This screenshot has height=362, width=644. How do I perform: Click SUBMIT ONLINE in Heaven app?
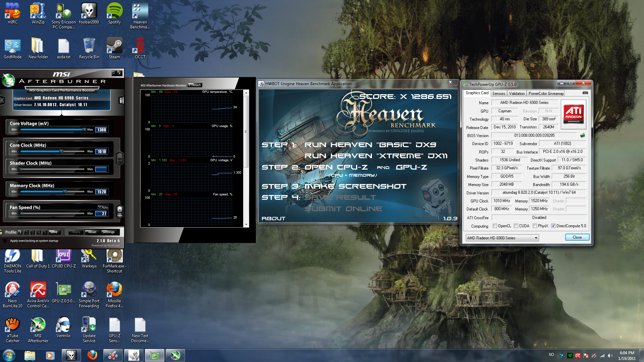[343, 209]
